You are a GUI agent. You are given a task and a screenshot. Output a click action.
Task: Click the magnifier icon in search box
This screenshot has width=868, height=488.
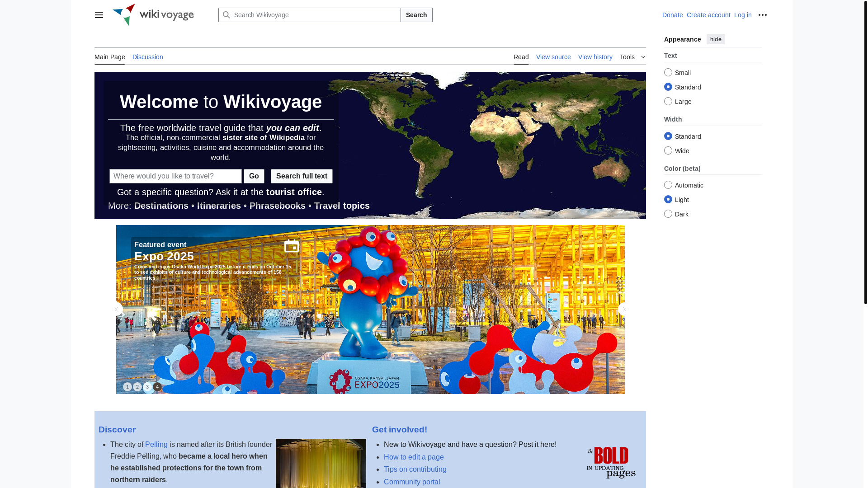tap(226, 15)
